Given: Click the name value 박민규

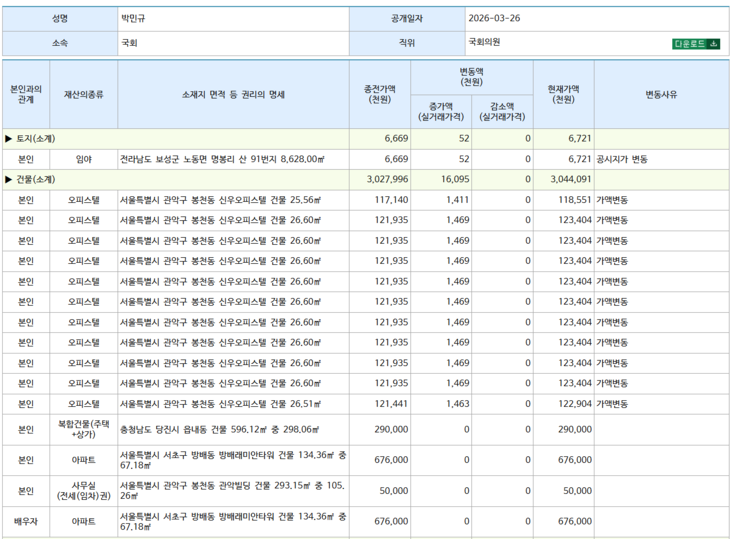Looking at the screenshot, I should coord(133,19).
